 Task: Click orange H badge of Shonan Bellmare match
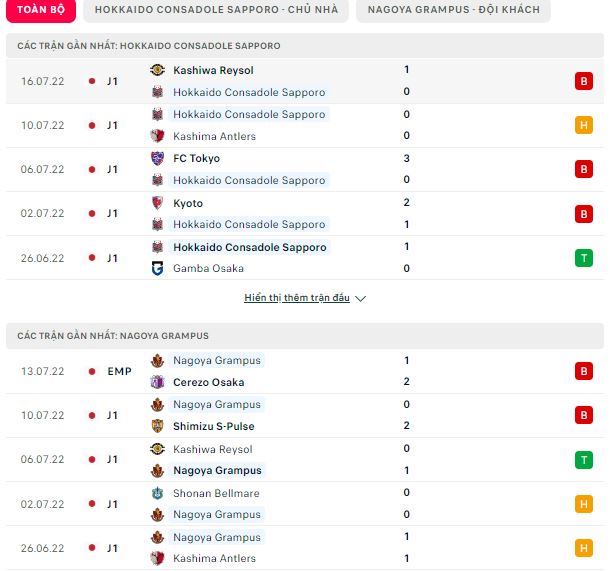pyautogui.click(x=583, y=504)
